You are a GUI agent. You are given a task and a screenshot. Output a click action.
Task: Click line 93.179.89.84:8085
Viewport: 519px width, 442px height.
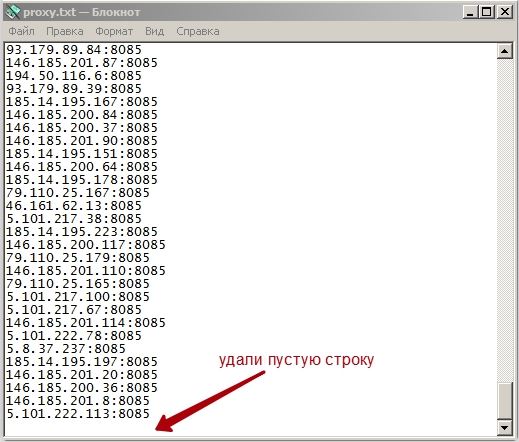coord(74,50)
